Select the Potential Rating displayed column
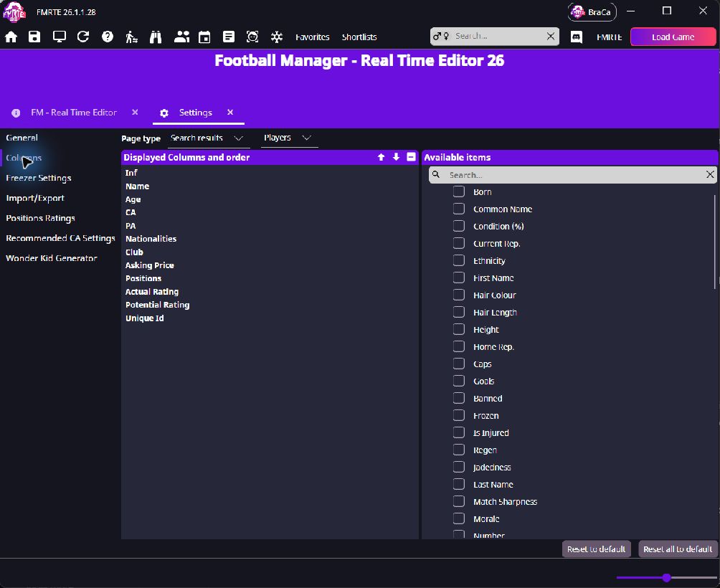720x588 pixels. (x=158, y=305)
